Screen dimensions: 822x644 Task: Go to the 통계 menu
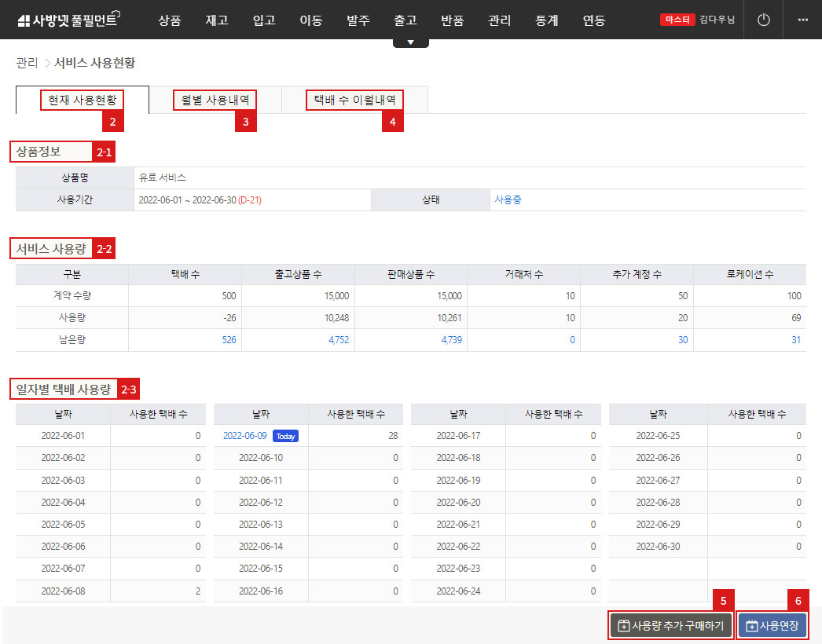click(x=546, y=20)
